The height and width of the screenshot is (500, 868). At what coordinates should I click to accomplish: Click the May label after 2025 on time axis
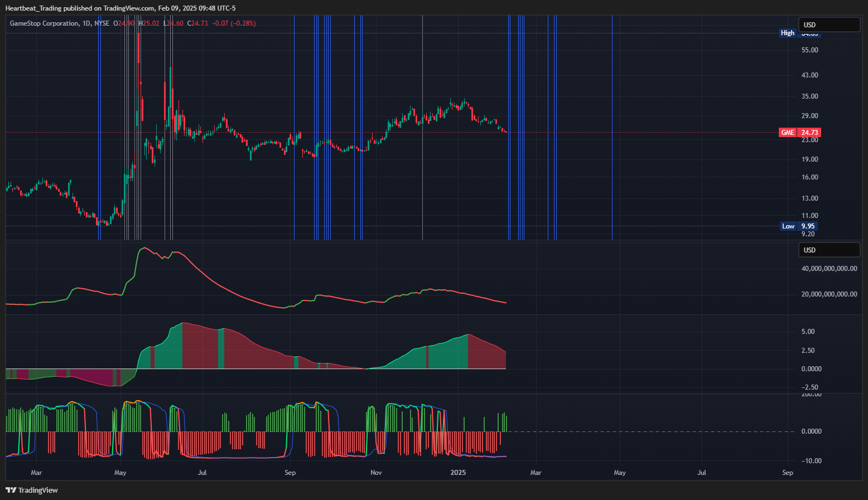pos(620,473)
